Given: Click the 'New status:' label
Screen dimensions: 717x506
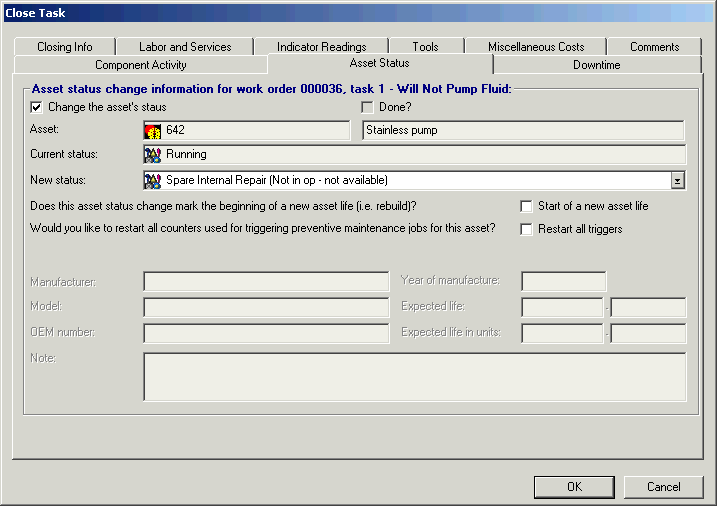Looking at the screenshot, I should tap(58, 180).
